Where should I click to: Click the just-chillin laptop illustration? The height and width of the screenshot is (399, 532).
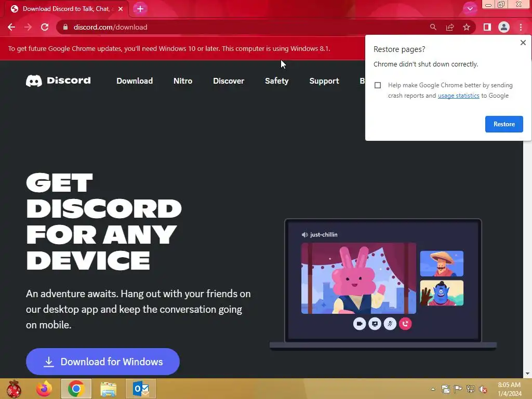pos(383,284)
